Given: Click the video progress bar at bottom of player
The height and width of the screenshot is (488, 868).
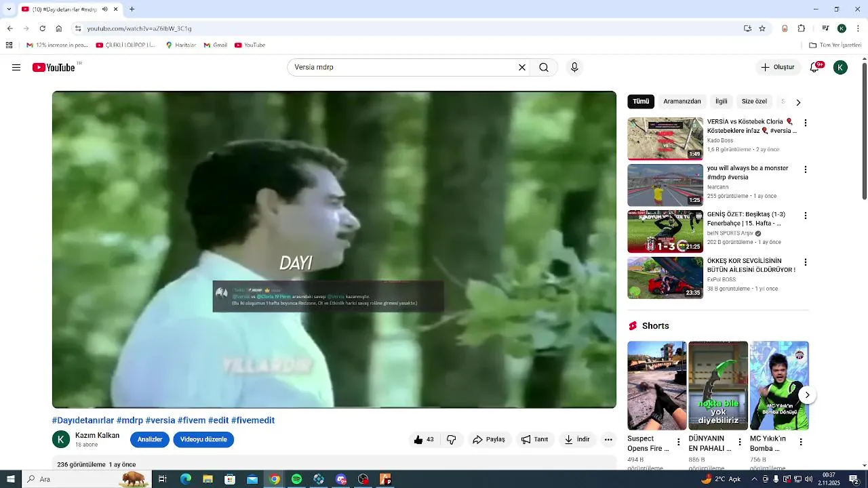Looking at the screenshot, I should (334, 407).
